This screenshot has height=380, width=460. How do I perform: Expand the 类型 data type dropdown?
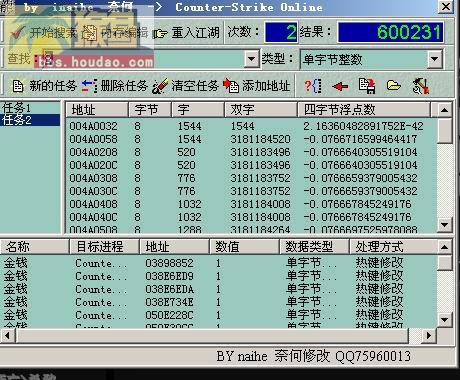coord(434,59)
